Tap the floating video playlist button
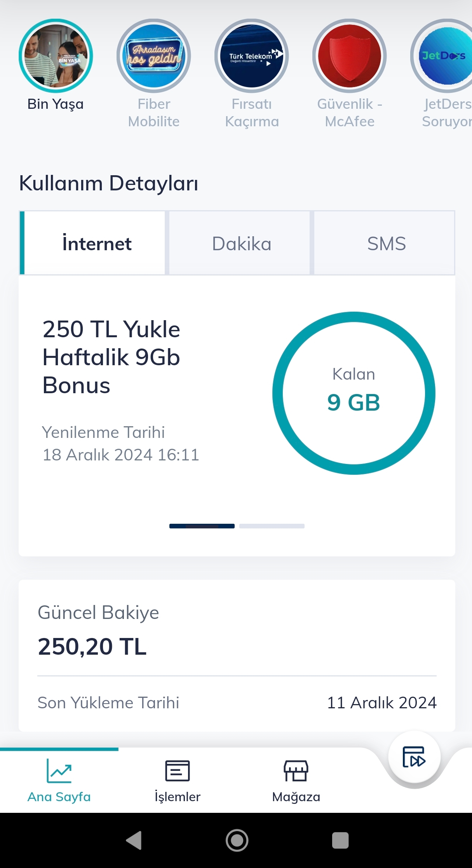472x868 pixels. (414, 756)
